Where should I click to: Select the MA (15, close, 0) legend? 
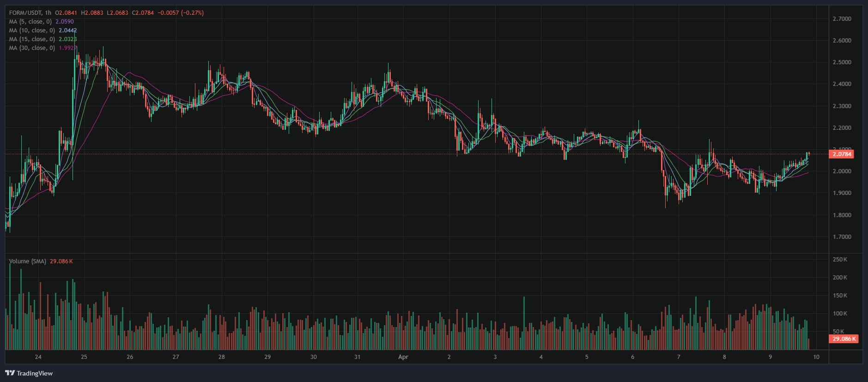32,39
